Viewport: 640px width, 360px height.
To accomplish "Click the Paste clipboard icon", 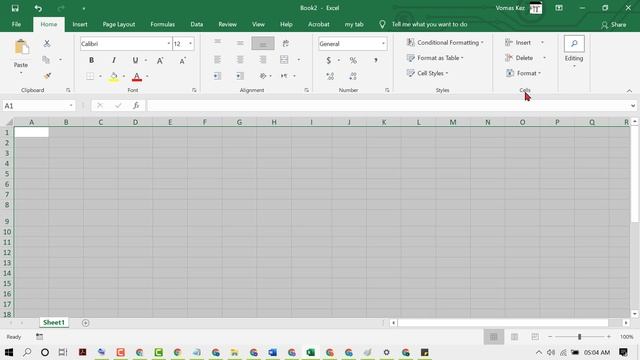I will point(21,48).
